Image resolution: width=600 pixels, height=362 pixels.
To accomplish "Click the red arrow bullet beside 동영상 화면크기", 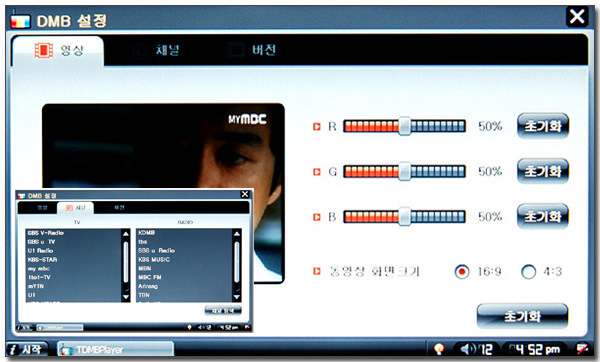I will [316, 271].
